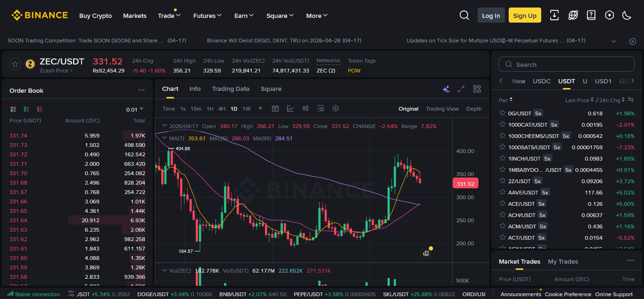
Task: Open the help center book icon
Action: pyautogui.click(x=591, y=16)
